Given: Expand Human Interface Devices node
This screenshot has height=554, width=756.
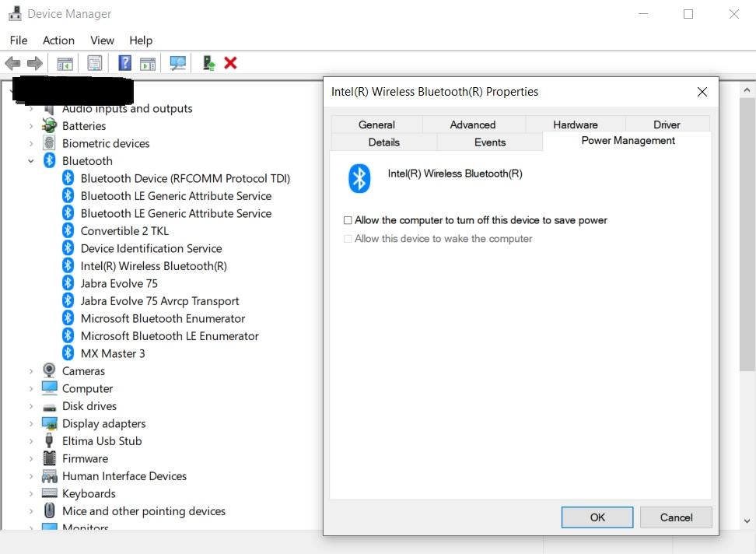Looking at the screenshot, I should click(x=31, y=476).
